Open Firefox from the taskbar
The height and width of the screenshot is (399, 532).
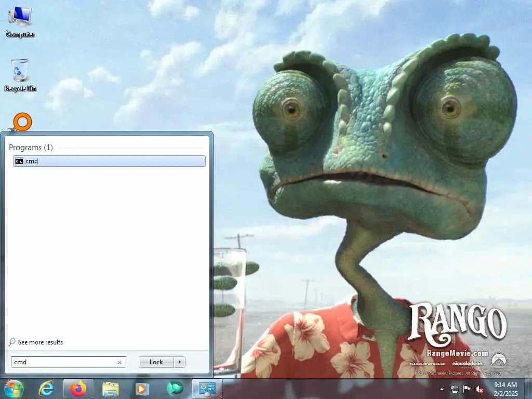[x=78, y=389]
